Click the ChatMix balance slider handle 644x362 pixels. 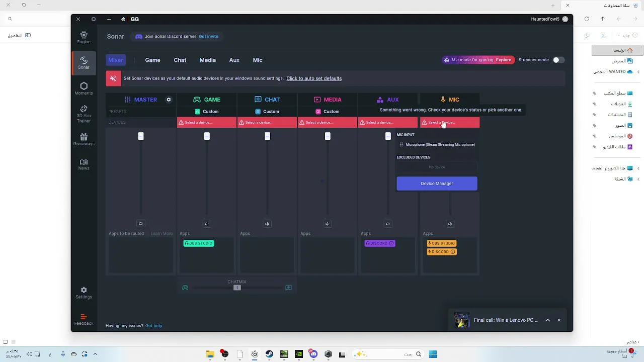pos(237,288)
